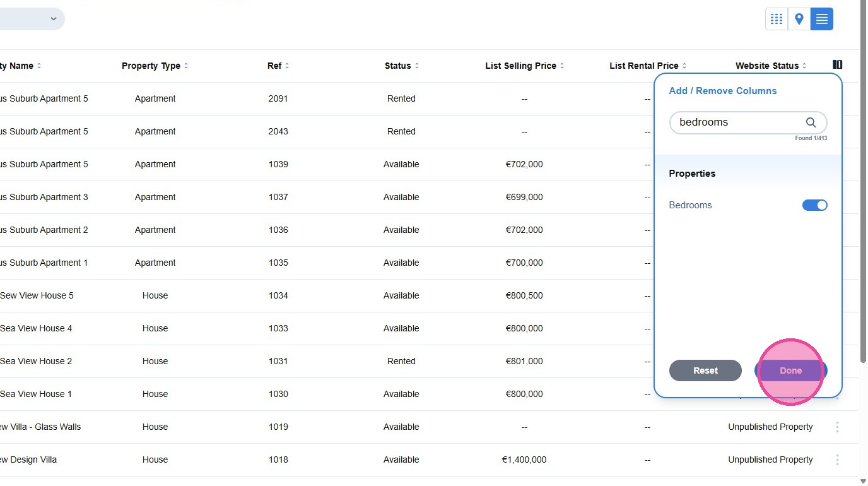Select ref number 1033

point(278,328)
